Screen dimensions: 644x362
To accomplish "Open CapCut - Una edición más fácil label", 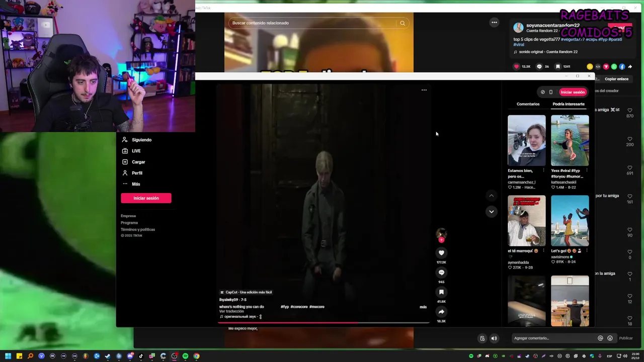I will (246, 292).
